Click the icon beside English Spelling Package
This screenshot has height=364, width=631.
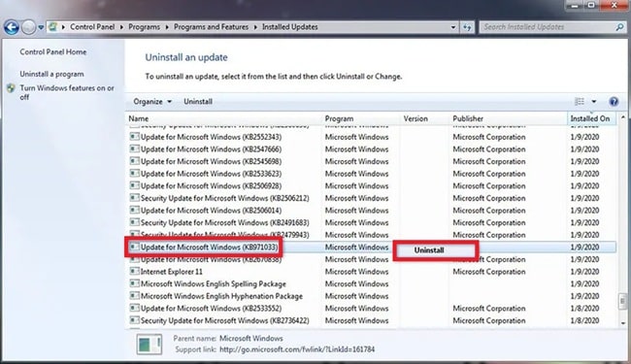(134, 283)
